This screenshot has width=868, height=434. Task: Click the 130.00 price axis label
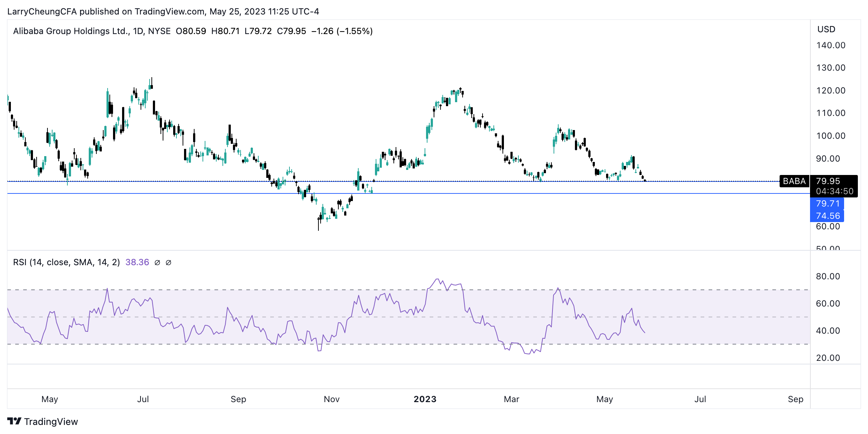[831, 68]
